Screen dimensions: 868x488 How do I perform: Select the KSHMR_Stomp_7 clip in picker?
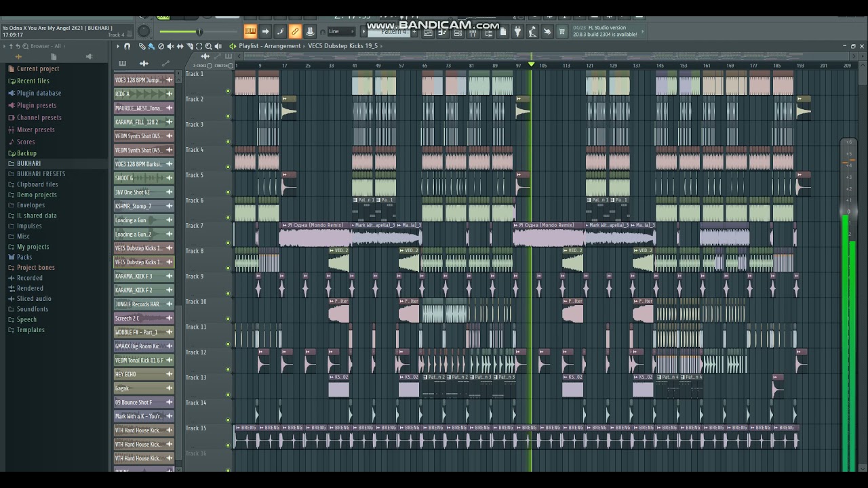pyautogui.click(x=144, y=206)
